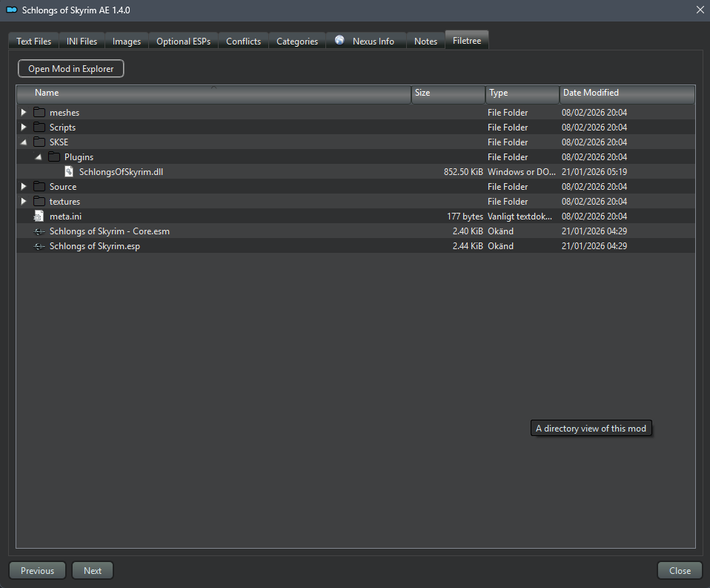The height and width of the screenshot is (588, 710).
Task: Open the Optional ESPs tab
Action: coord(183,42)
